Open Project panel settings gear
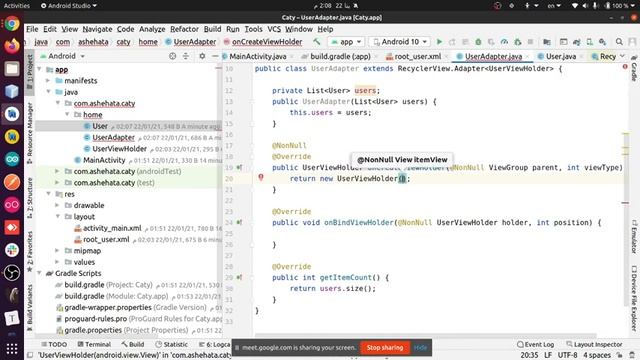The width and height of the screenshot is (640, 360). pos(202,56)
